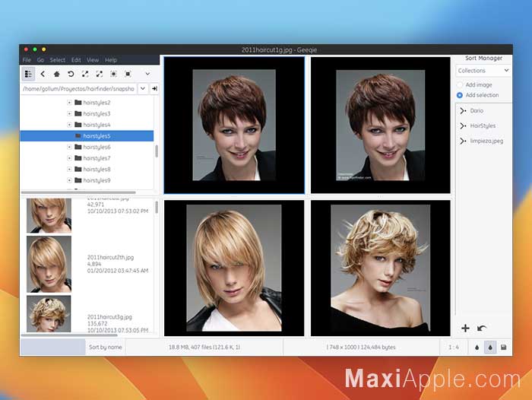Toggle the folder tree view button

pyautogui.click(x=29, y=74)
